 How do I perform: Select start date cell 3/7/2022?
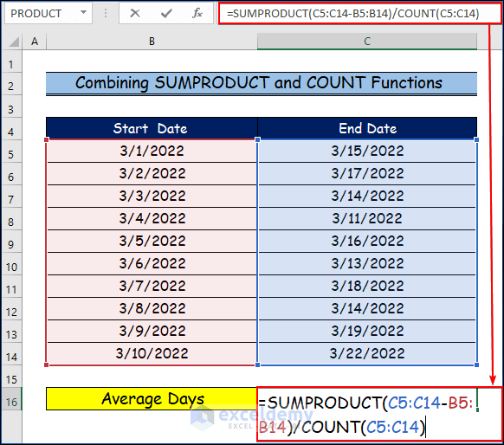point(152,286)
